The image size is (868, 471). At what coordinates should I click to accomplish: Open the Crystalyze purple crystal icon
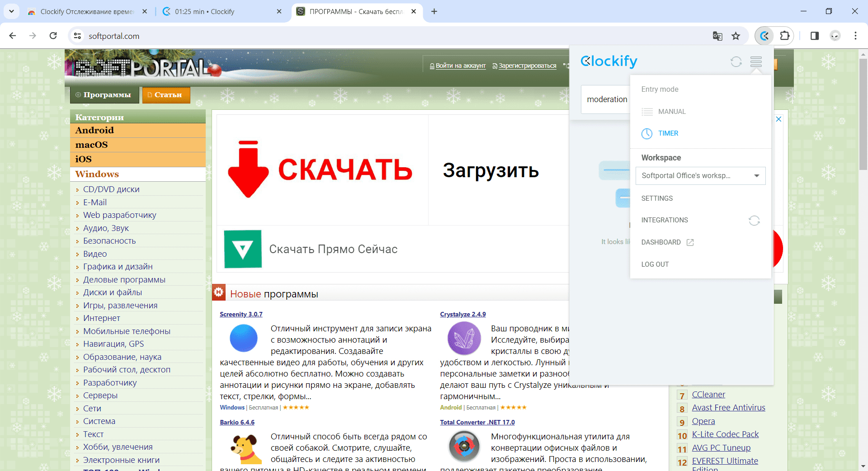pos(464,338)
